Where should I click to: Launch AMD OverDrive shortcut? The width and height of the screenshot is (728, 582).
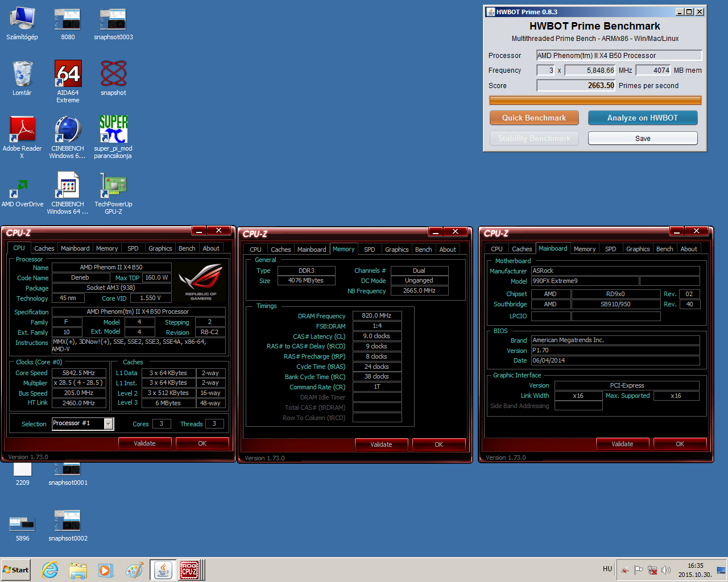(22, 192)
